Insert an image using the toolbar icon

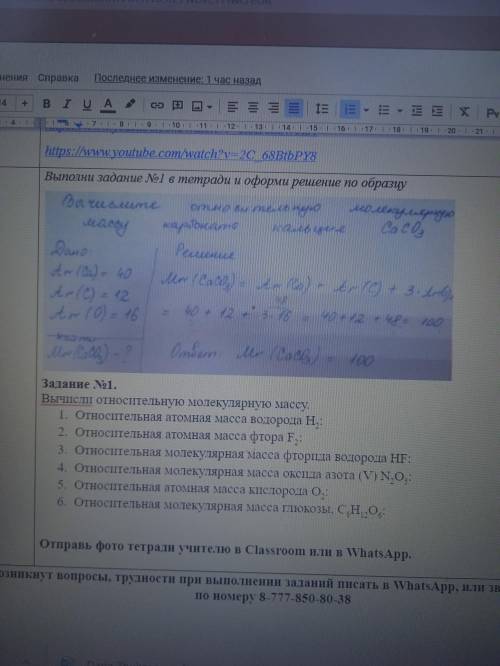(197, 106)
